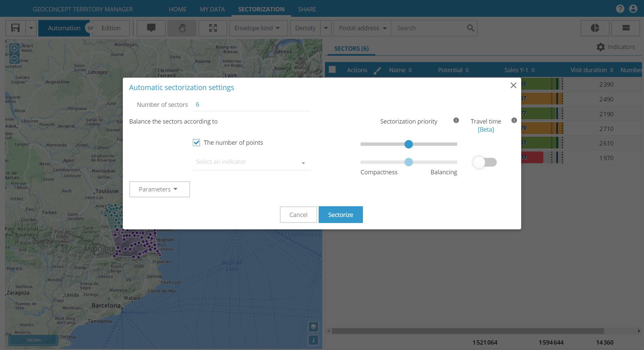This screenshot has height=350, width=644.
Task: Uncheck 'The number of points' checkbox
Action: pyautogui.click(x=197, y=143)
